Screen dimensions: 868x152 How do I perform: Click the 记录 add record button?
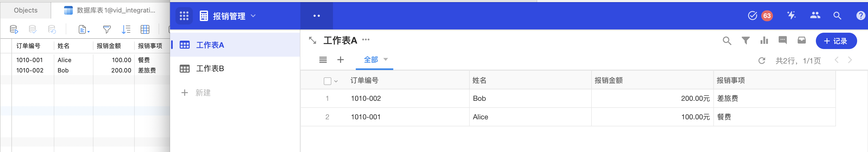pos(836,41)
